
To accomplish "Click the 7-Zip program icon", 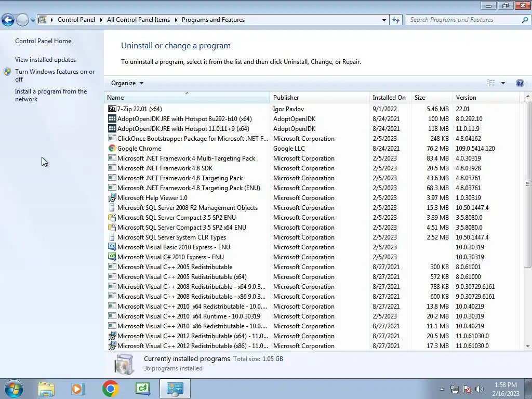I will point(112,109).
